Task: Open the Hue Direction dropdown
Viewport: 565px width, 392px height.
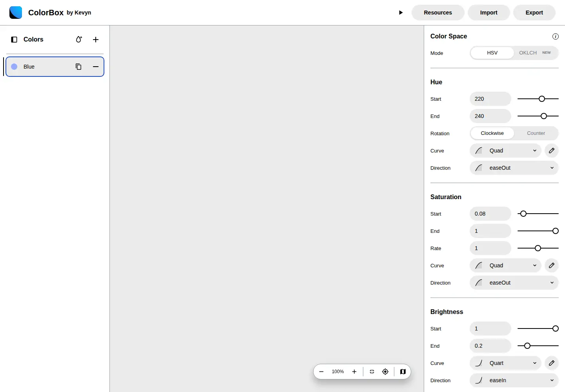Action: click(514, 168)
